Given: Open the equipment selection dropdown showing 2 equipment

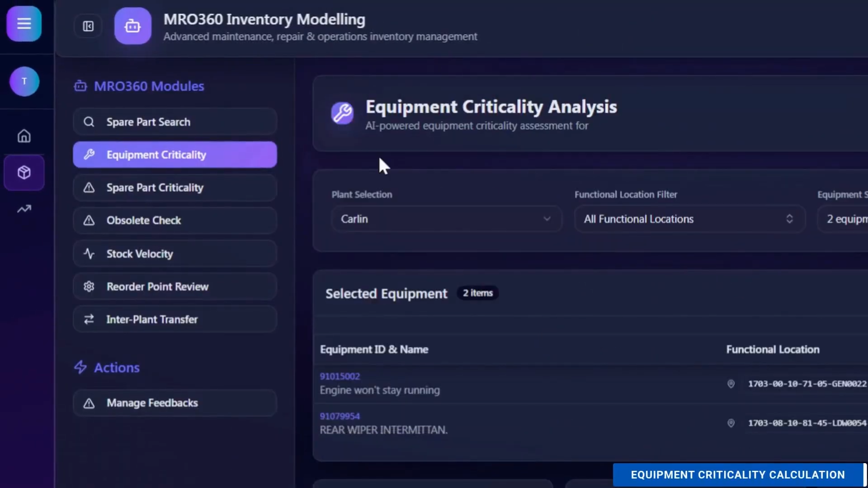Looking at the screenshot, I should coord(843,219).
